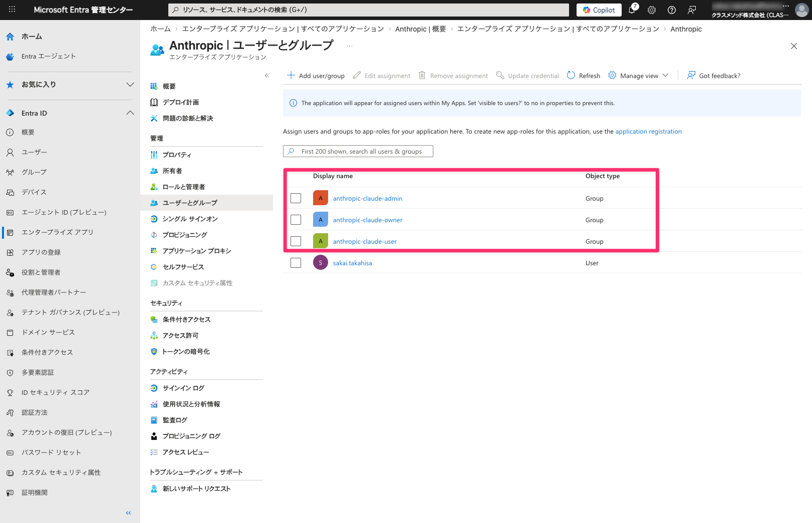Image resolution: width=812 pixels, height=523 pixels.
Task: Select the anthropic-claude-owner checkbox
Action: 296,220
